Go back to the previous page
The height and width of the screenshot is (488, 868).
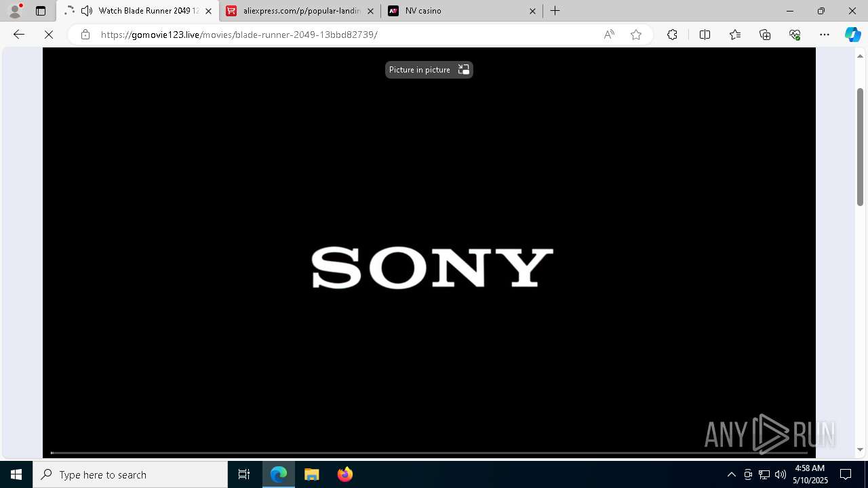pyautogui.click(x=19, y=35)
